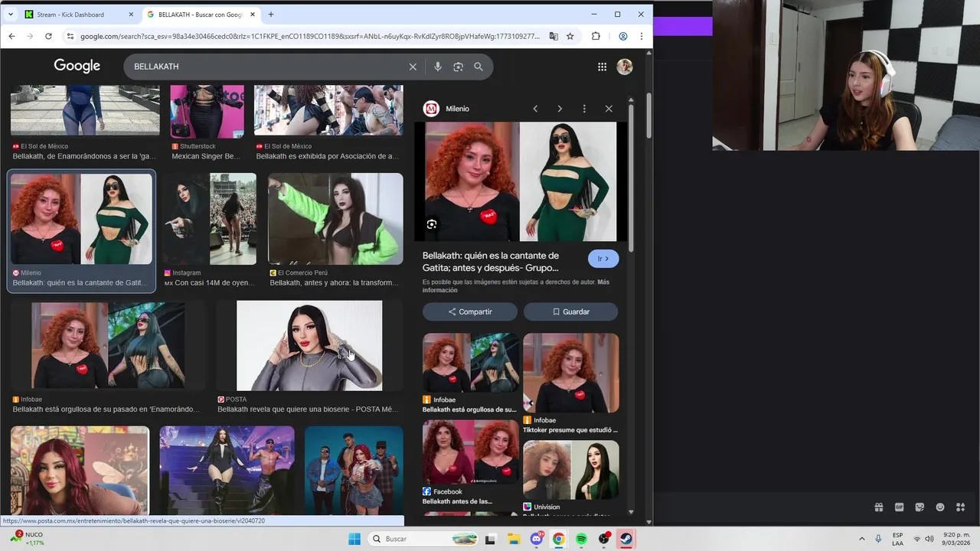Open the Google account avatar
Screen dimensions: 980x551
coord(625,67)
